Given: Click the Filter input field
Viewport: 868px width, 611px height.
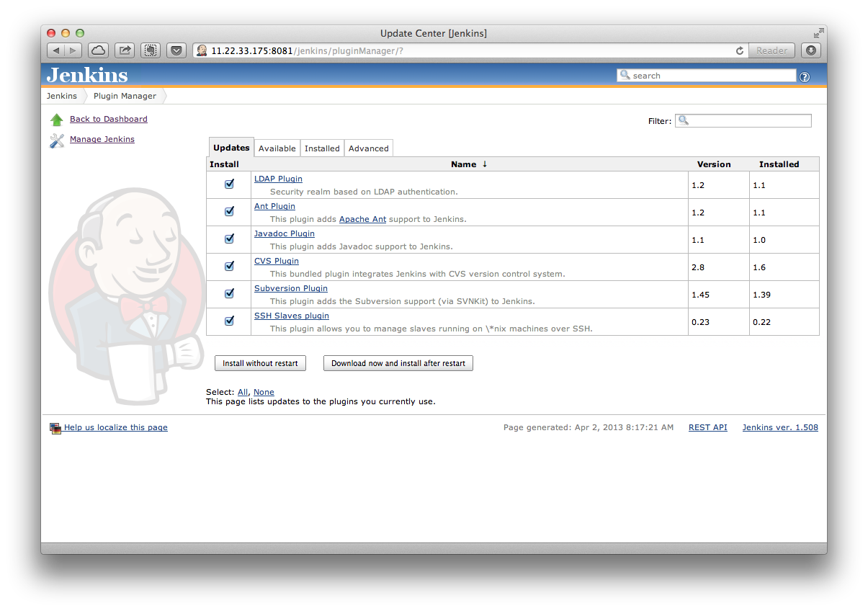Looking at the screenshot, I should pyautogui.click(x=743, y=120).
